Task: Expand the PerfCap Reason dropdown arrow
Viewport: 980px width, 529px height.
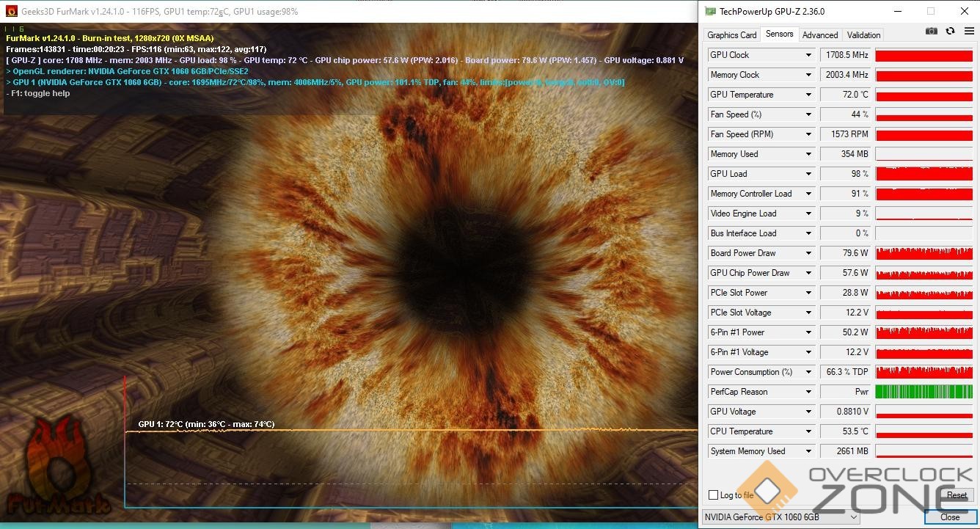Action: pos(809,392)
